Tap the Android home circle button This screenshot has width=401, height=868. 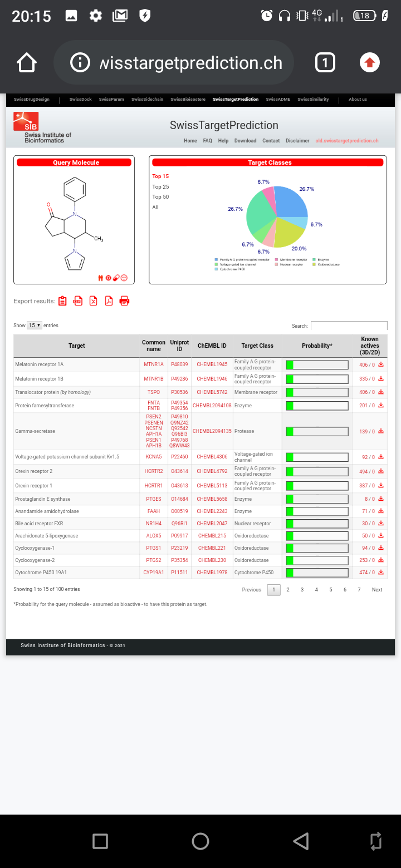tap(200, 841)
